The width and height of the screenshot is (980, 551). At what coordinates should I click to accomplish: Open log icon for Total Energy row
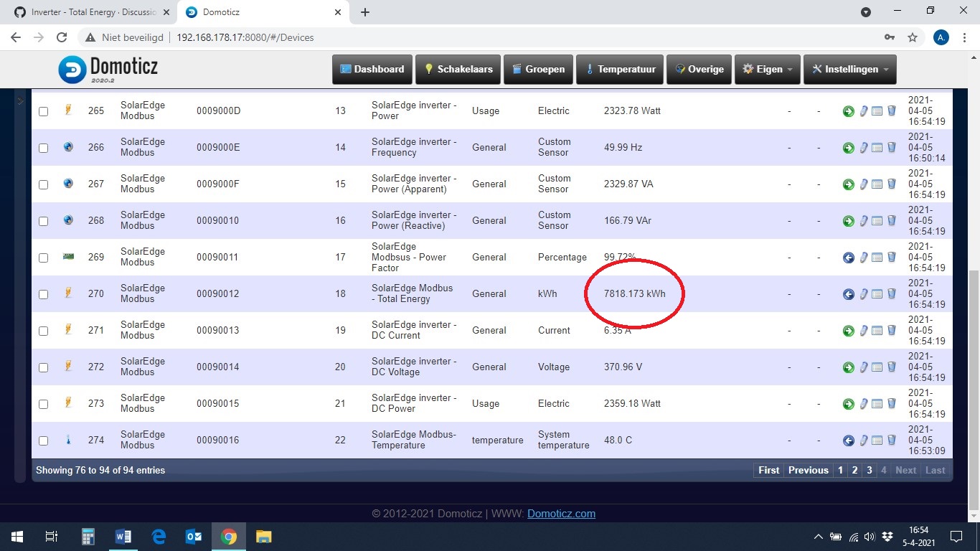[877, 294]
